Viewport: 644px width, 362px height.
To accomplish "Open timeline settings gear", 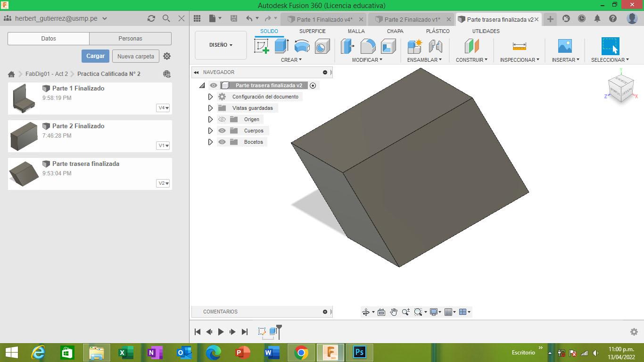I will (x=634, y=332).
